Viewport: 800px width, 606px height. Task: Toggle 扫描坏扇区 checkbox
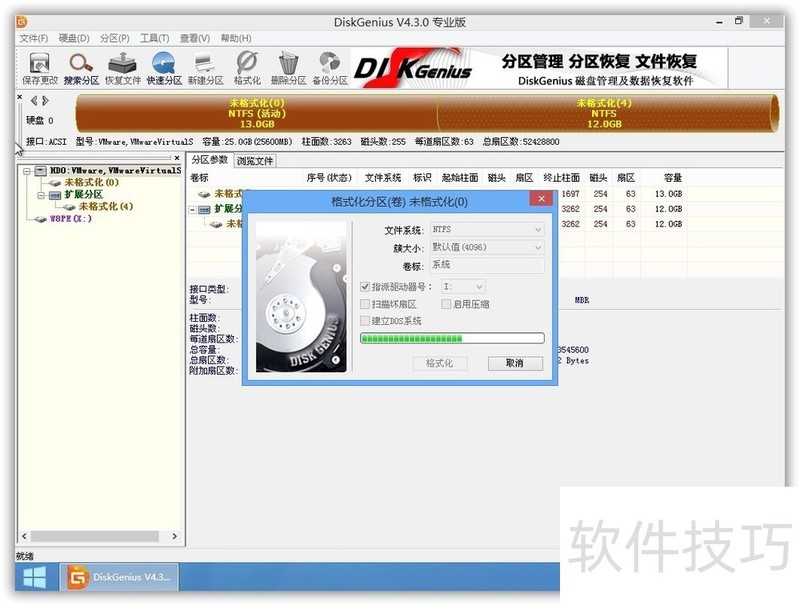coord(365,305)
